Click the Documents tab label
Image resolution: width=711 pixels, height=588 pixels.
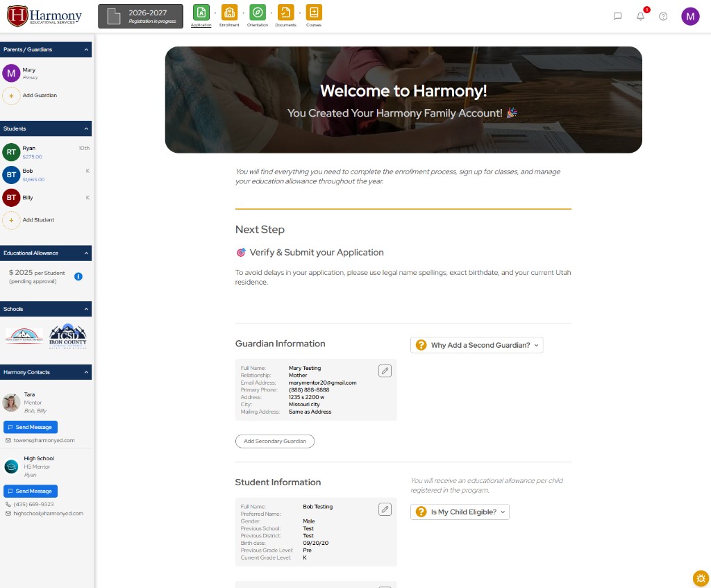[x=285, y=25]
